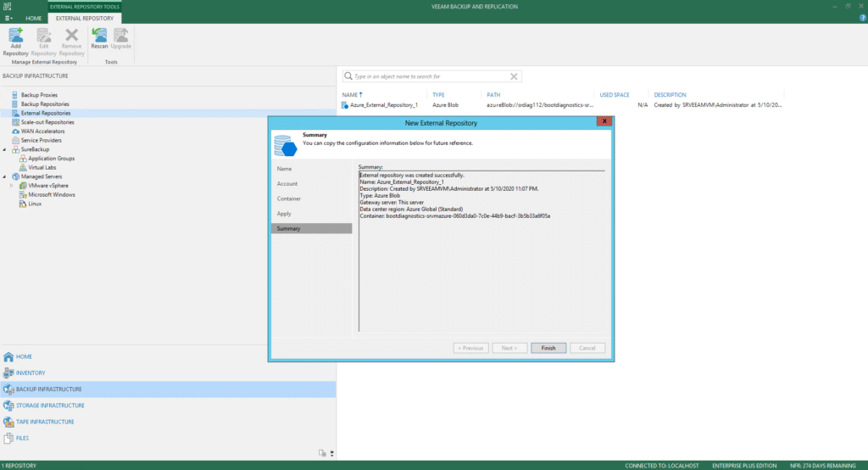Select Microsoft Windows managed server
Viewport: 868px width, 470px height.
tap(52, 194)
